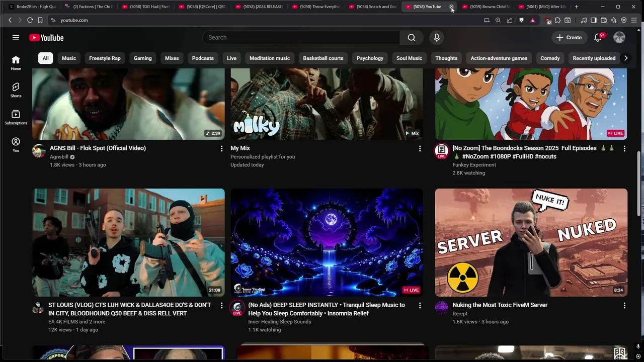Viewport: 644px width, 362px height.
Task: Click the search magnifier button
Action: [412, 38]
